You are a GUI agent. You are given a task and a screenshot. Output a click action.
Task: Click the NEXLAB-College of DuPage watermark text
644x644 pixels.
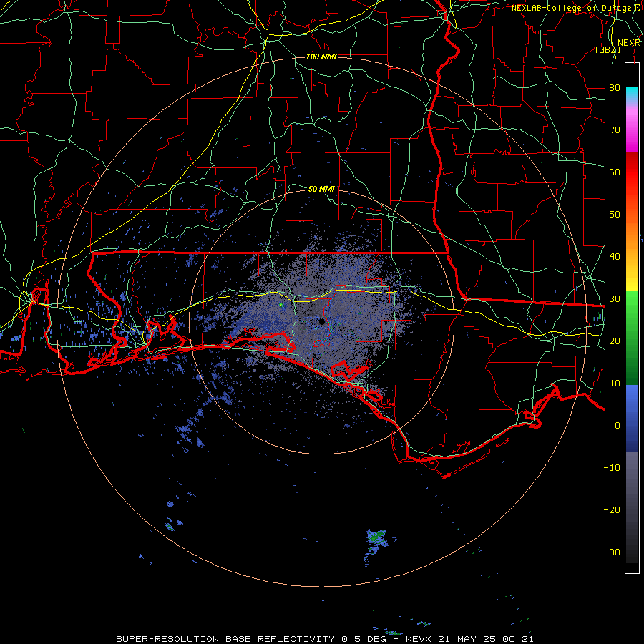[576, 8]
